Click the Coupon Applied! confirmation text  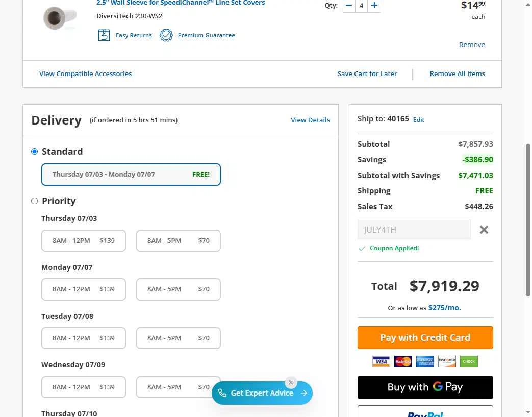point(394,248)
